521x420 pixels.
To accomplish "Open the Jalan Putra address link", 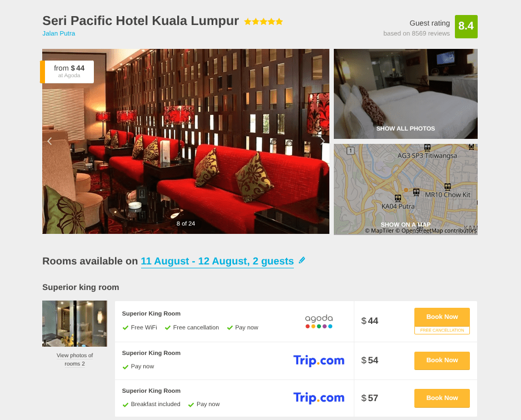I will [x=58, y=33].
